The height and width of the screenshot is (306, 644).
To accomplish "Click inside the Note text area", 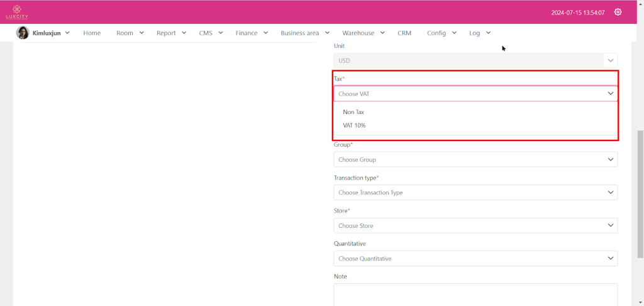I will tap(475, 293).
